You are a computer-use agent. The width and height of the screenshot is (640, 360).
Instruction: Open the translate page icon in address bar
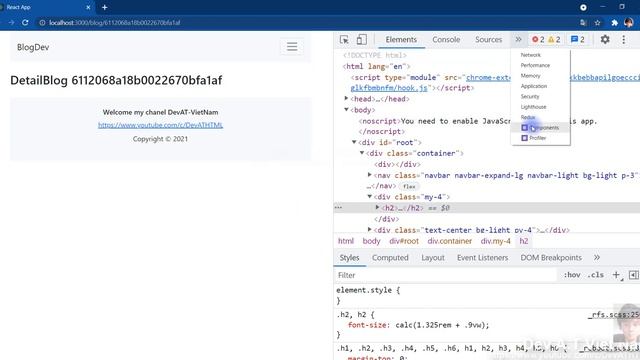583,22
